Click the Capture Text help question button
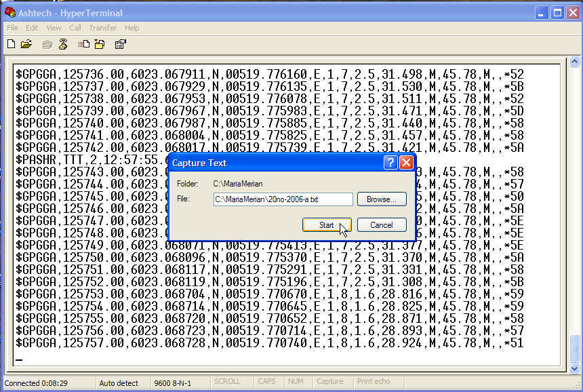This screenshot has width=583, height=392. pyautogui.click(x=390, y=163)
